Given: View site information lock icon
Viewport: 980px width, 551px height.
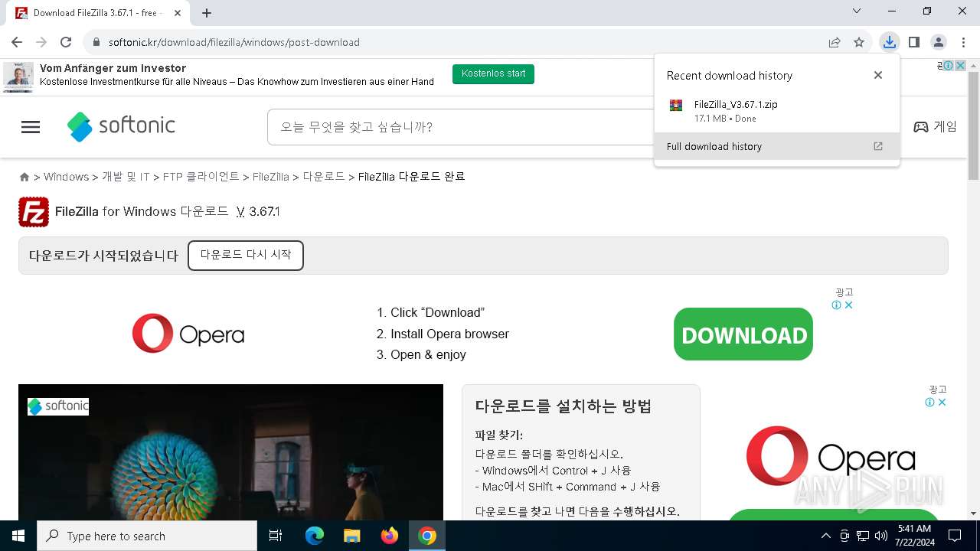Looking at the screenshot, I should (x=96, y=42).
